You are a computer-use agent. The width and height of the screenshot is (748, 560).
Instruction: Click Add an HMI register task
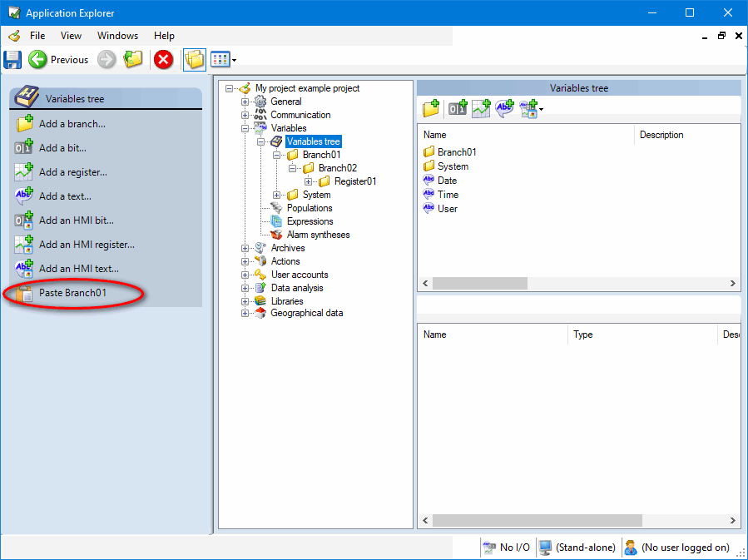pyautogui.click(x=87, y=245)
